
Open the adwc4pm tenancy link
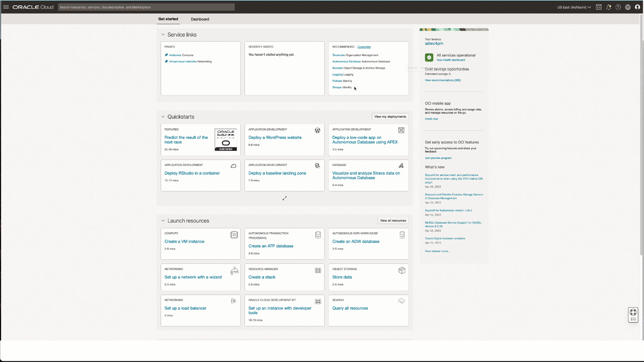pos(434,44)
